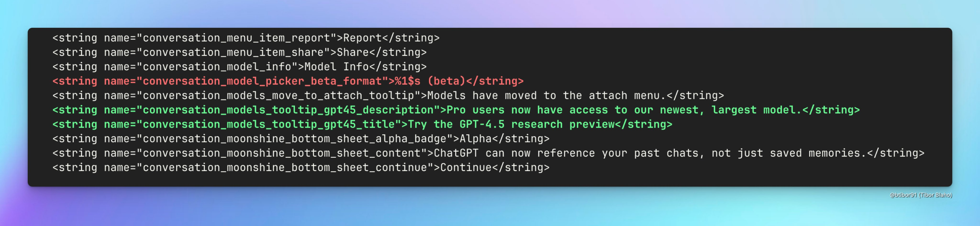The image size is (980, 226).
Task: Click the "Continue" string value text
Action: pos(466,168)
